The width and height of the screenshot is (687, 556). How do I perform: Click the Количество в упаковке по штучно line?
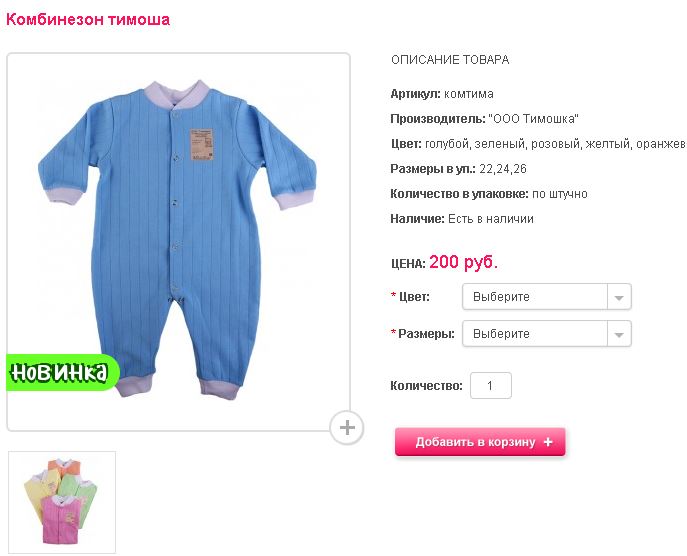coord(489,194)
